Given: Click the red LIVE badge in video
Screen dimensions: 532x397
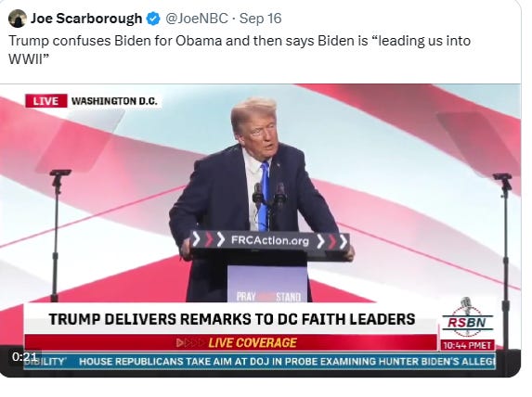Looking at the screenshot, I should pyautogui.click(x=45, y=101).
